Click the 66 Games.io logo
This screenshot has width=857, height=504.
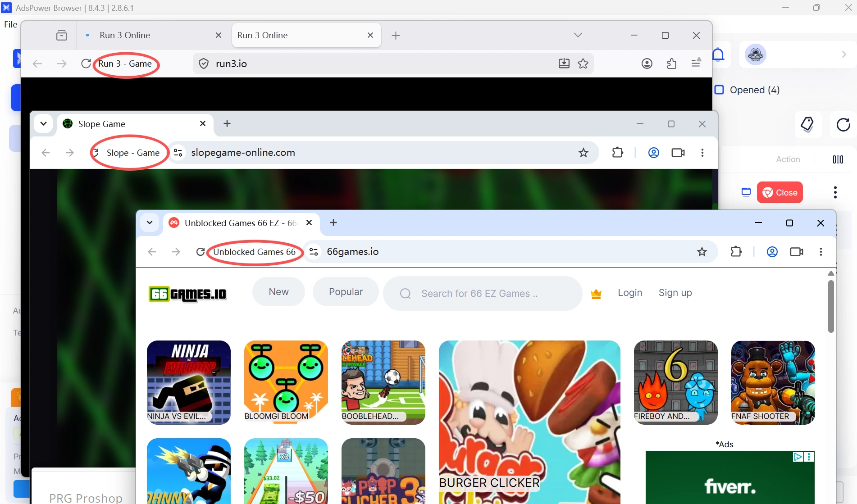[187, 294]
